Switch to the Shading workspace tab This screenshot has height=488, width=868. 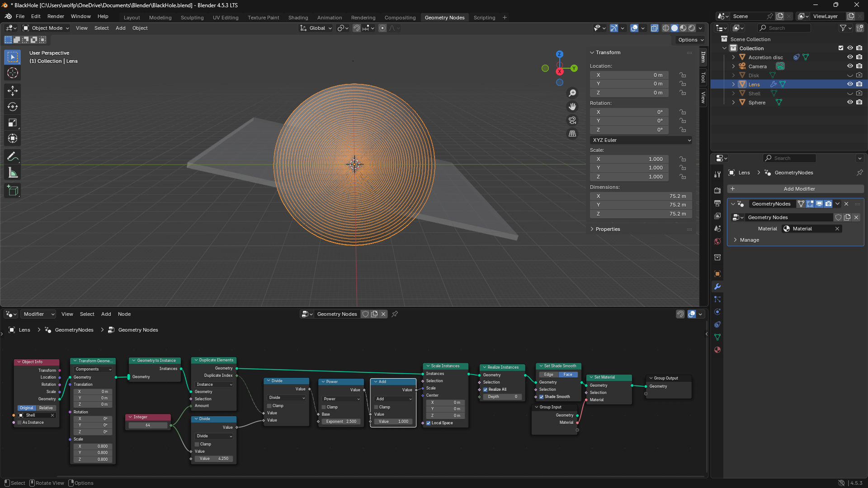(x=298, y=18)
